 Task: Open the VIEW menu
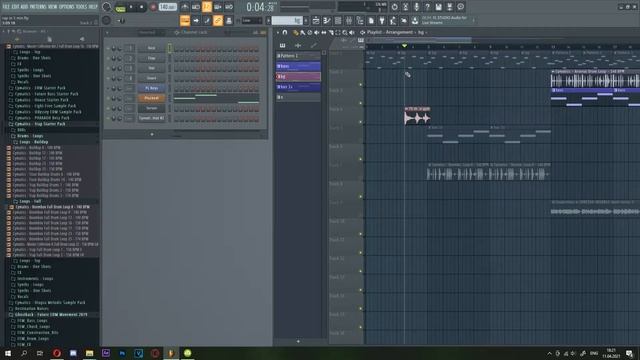pos(53,7)
